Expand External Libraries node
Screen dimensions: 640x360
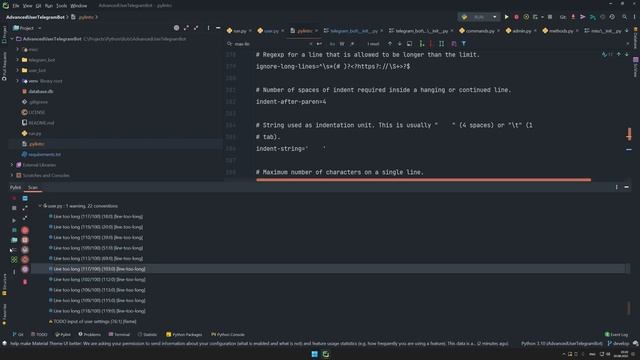(x=12, y=165)
